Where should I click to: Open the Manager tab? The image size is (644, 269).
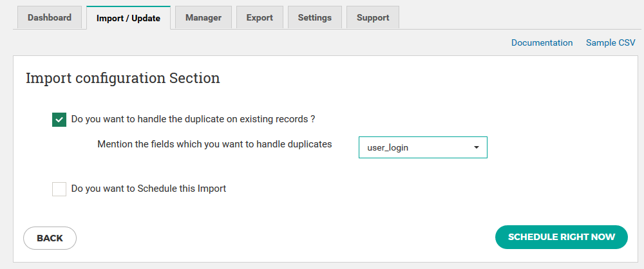point(204,17)
